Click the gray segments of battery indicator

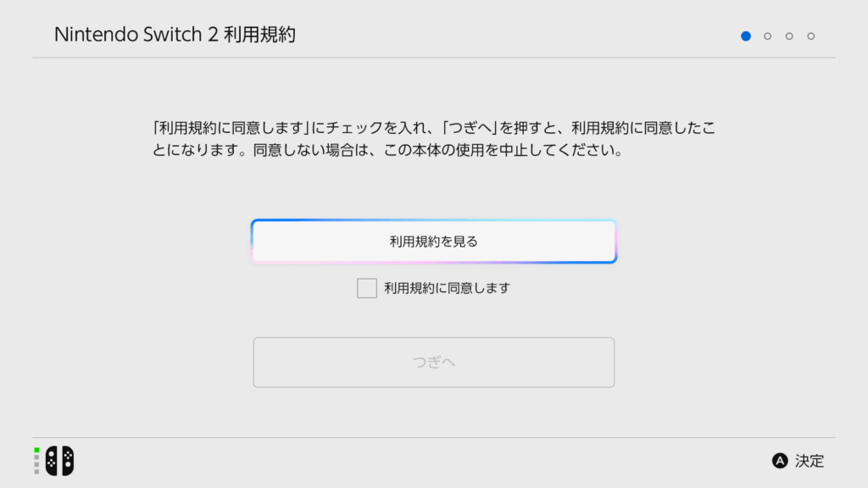36,465
